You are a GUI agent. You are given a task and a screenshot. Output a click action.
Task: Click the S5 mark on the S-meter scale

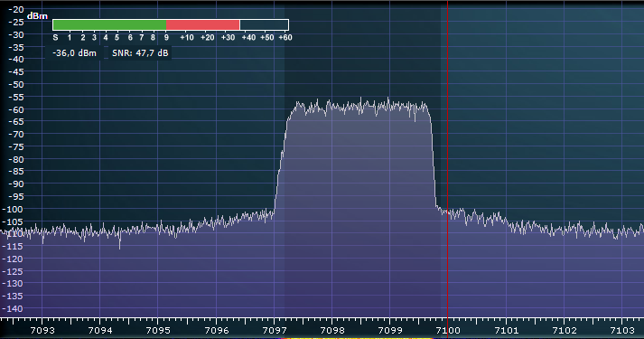(117, 37)
